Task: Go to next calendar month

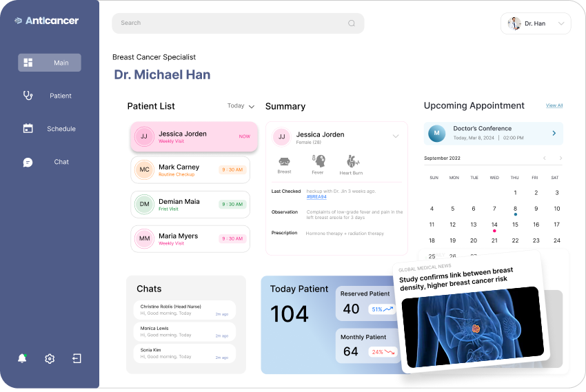Action: (560, 158)
